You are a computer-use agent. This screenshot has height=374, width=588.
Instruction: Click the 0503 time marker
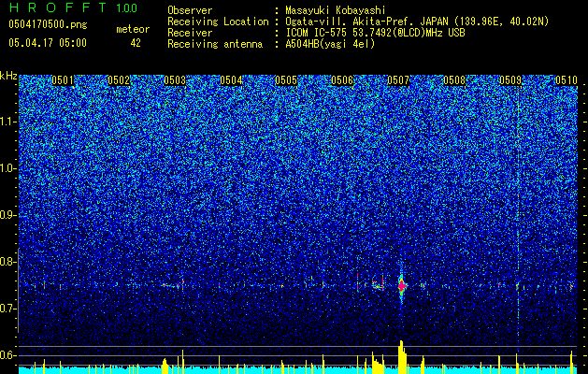click(x=175, y=80)
